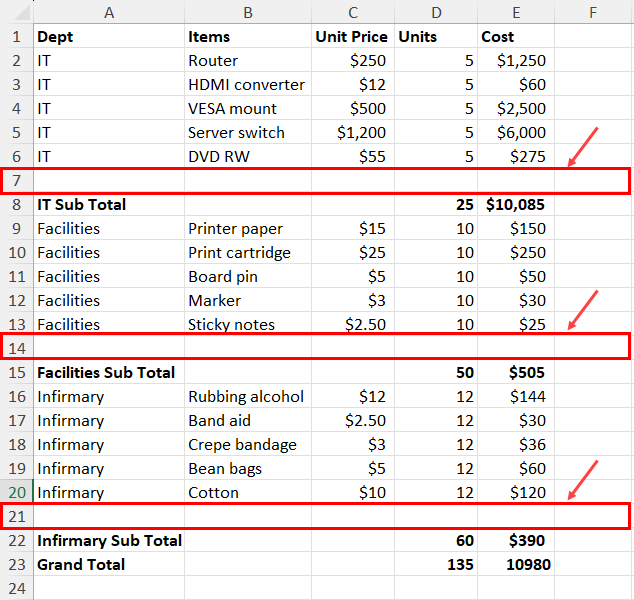Select column B header
The image size is (634, 600).
(x=248, y=13)
